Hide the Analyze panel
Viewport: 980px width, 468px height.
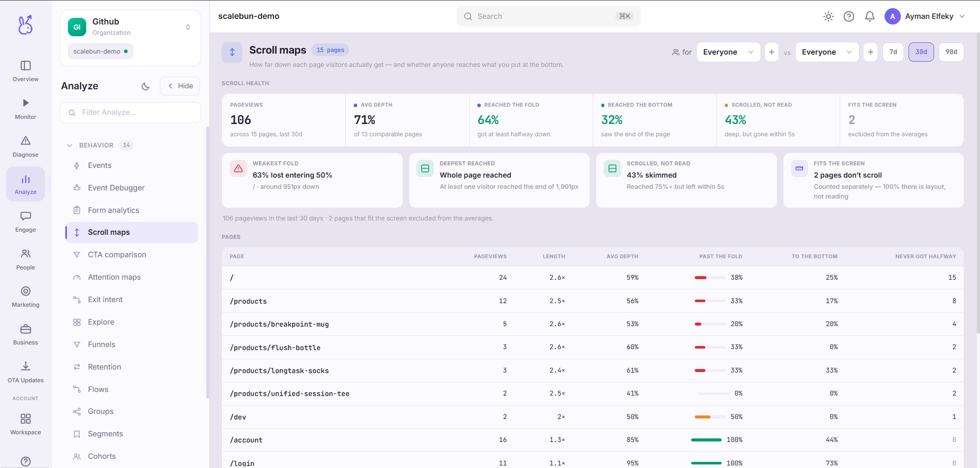180,86
